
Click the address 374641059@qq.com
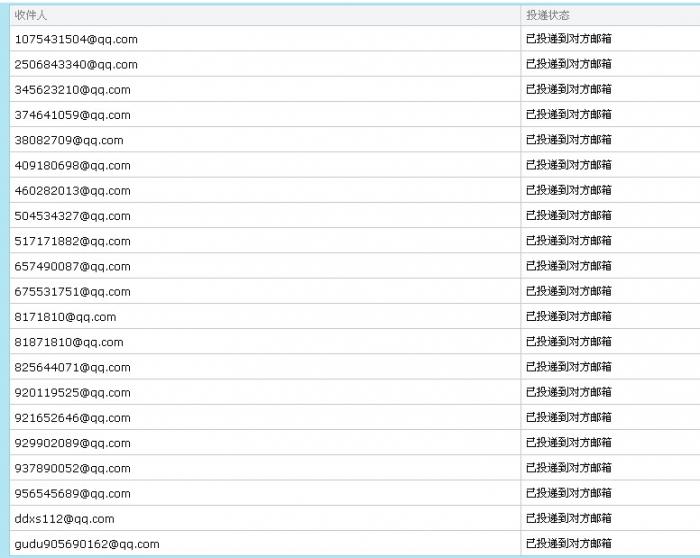(72, 115)
